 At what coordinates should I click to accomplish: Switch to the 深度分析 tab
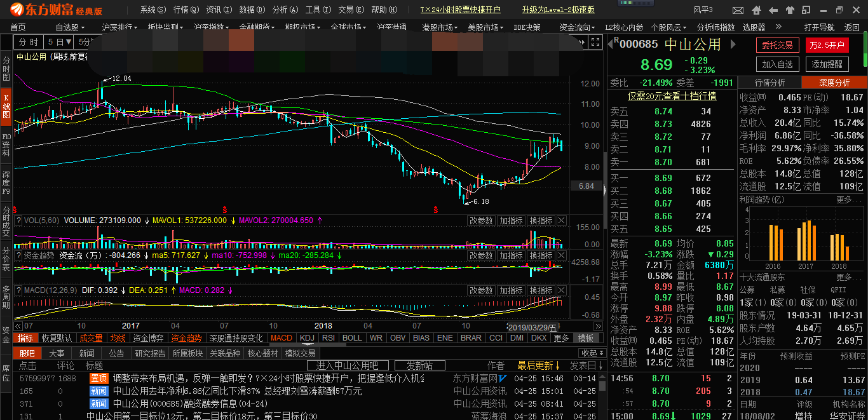[834, 83]
